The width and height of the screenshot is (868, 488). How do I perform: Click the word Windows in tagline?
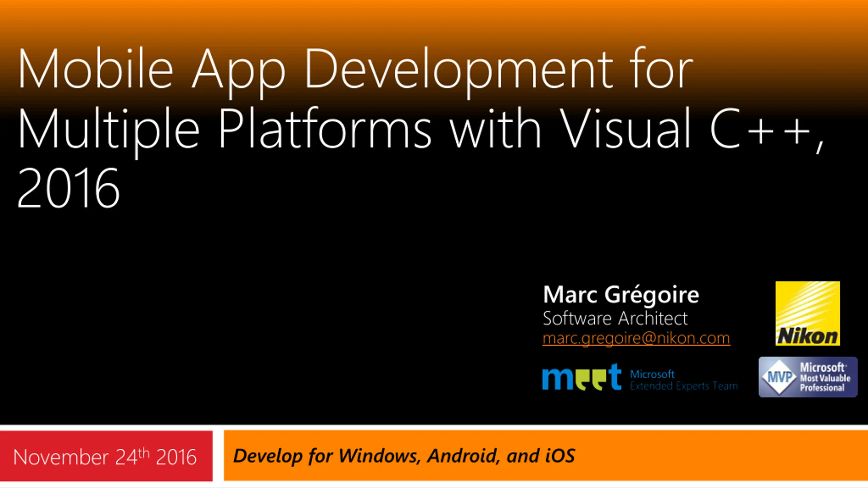coord(379,455)
